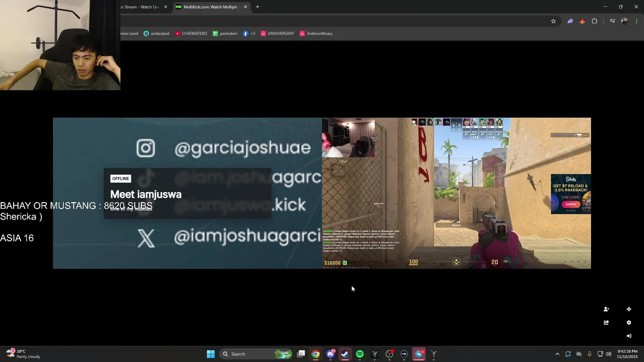Open Task View from the taskbar
Image resolution: width=644 pixels, height=362 pixels.
coord(301,354)
